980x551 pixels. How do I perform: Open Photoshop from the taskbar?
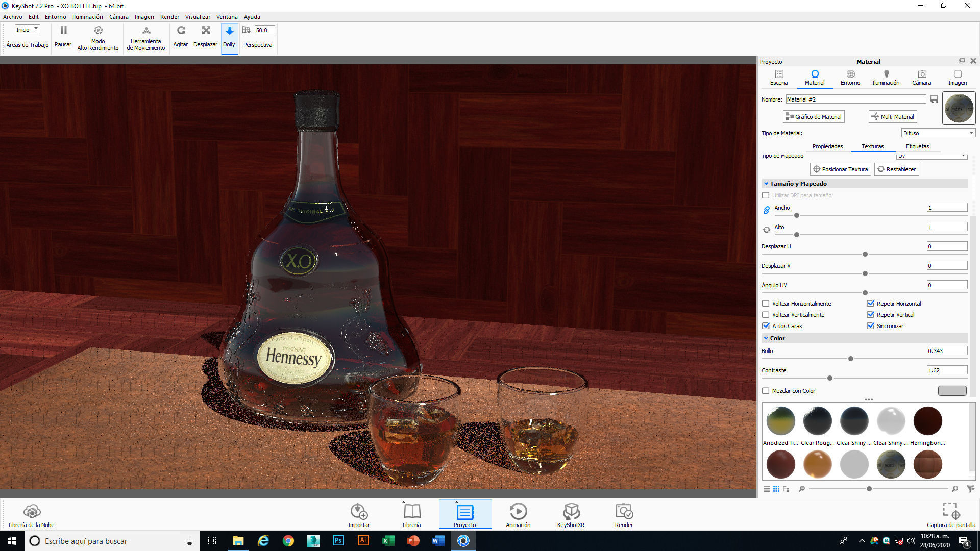(338, 541)
